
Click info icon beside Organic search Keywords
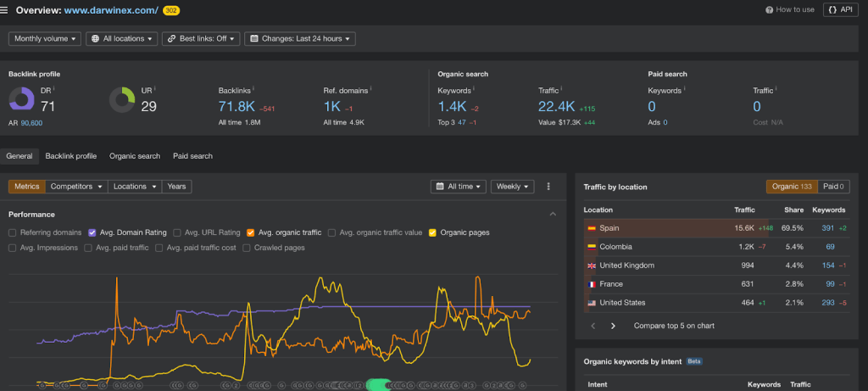(474, 88)
